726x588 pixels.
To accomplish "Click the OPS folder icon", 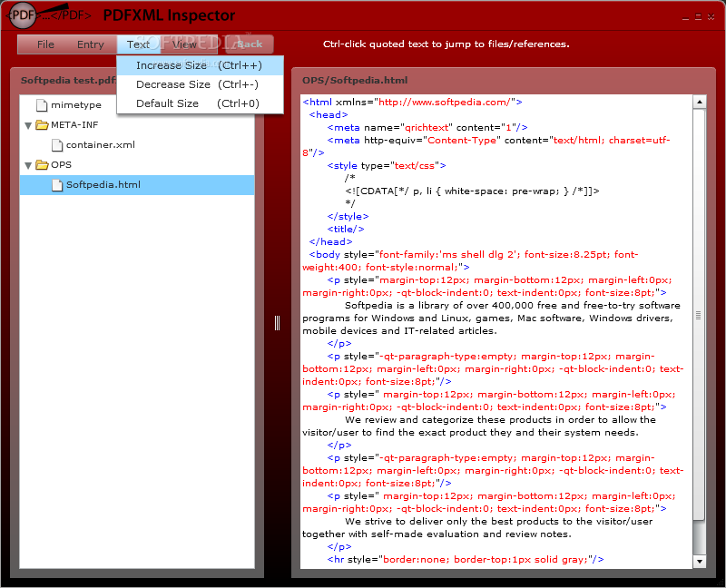I will [x=42, y=164].
